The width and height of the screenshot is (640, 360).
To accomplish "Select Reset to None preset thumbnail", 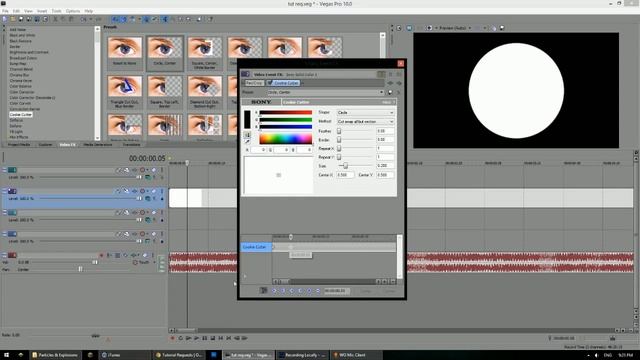I will click(x=125, y=53).
